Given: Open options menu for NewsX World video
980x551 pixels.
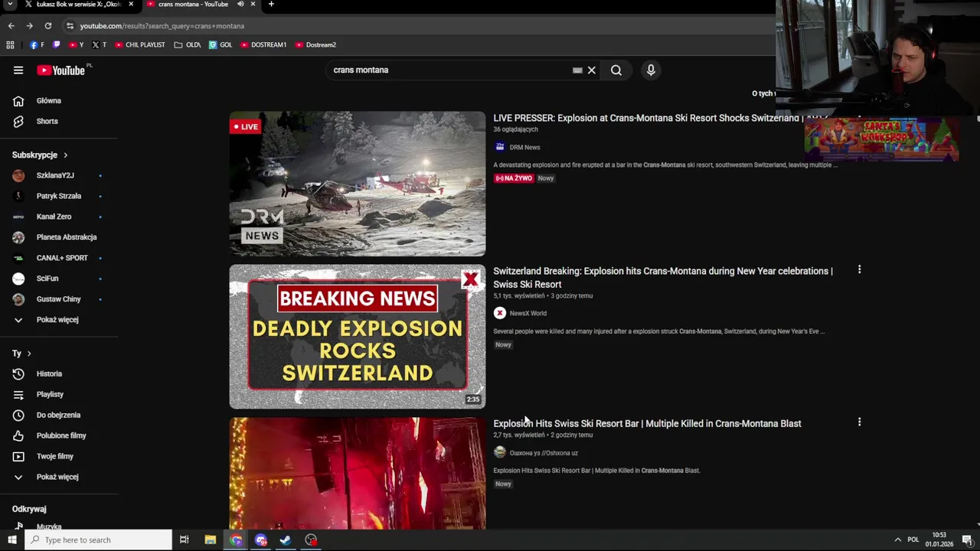Looking at the screenshot, I should (859, 269).
